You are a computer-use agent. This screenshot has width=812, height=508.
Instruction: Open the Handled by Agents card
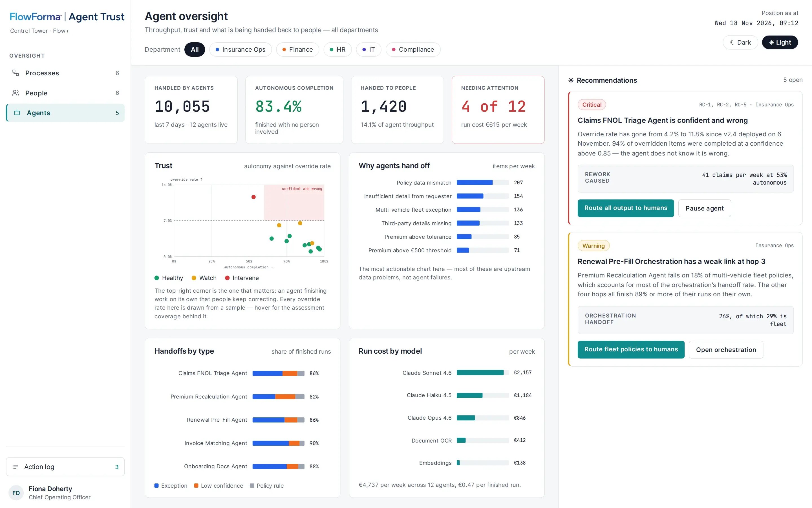coord(191,110)
